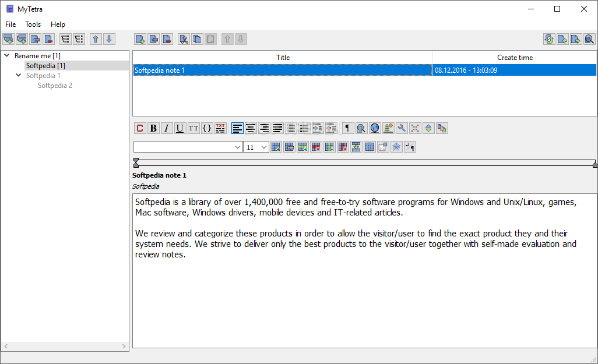Expand all sub-branches in the tree toolbar

tap(65, 39)
